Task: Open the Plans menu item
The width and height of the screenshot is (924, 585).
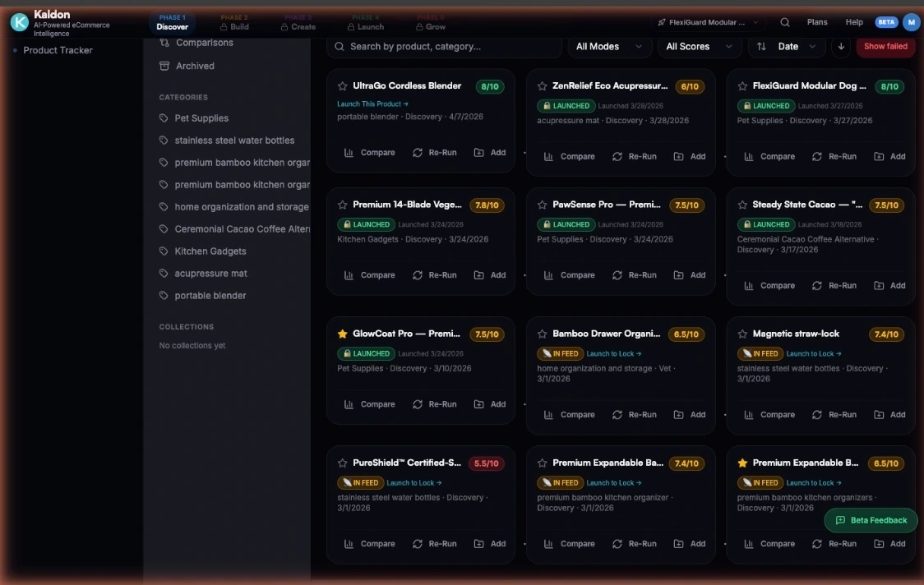Action: pyautogui.click(x=817, y=22)
